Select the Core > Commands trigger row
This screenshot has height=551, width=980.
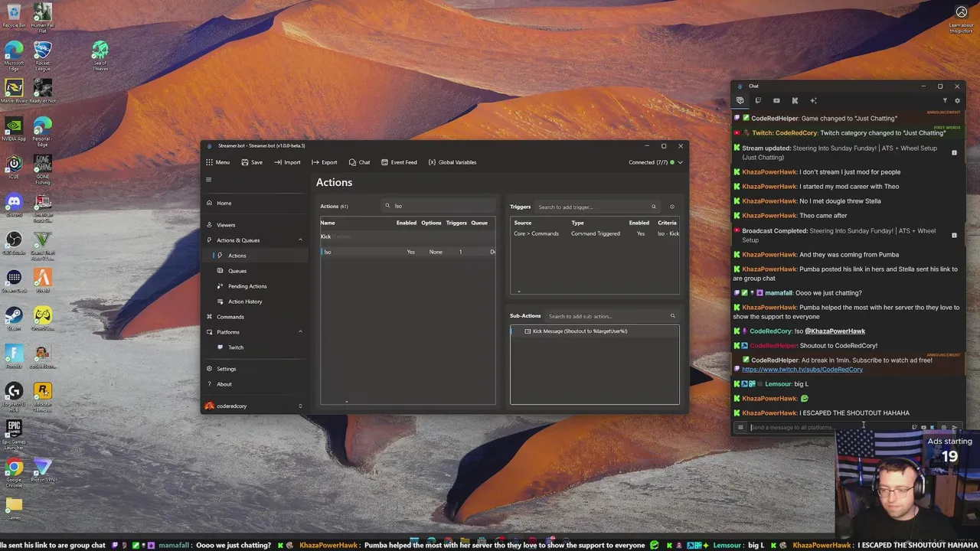coord(595,233)
